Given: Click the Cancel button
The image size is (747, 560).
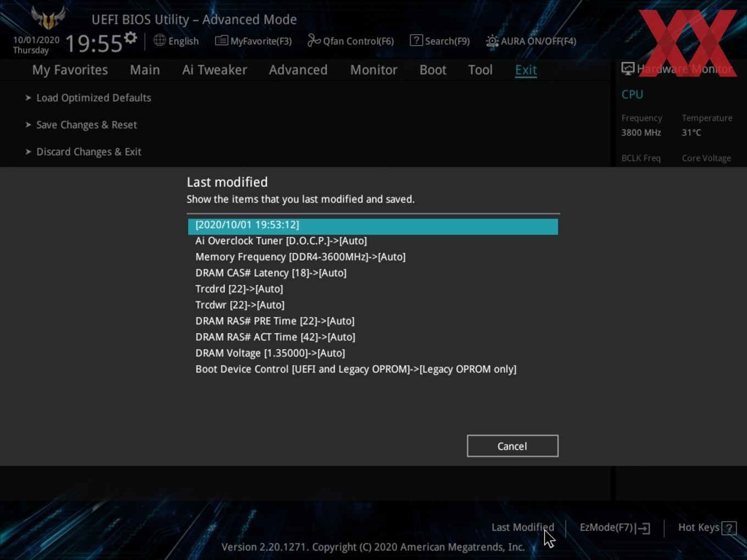Looking at the screenshot, I should [512, 446].
